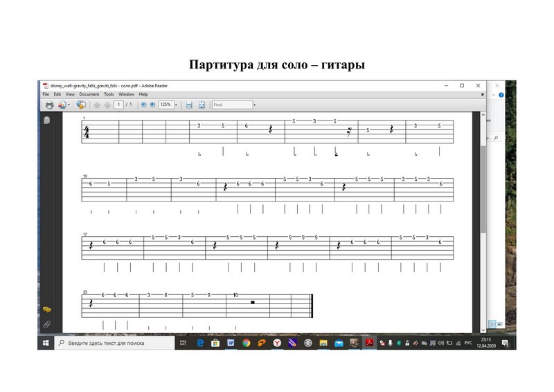Click the zoom out minus button
554x392 pixels.
pyautogui.click(x=144, y=105)
